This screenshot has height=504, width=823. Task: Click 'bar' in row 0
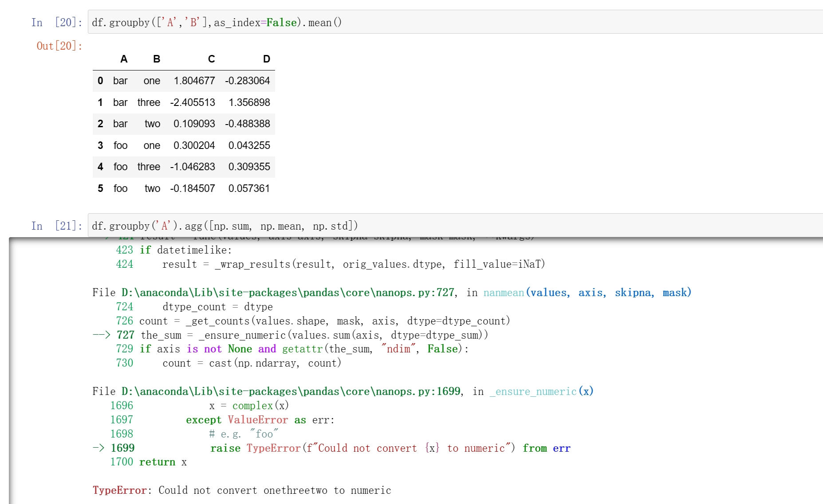tap(120, 81)
